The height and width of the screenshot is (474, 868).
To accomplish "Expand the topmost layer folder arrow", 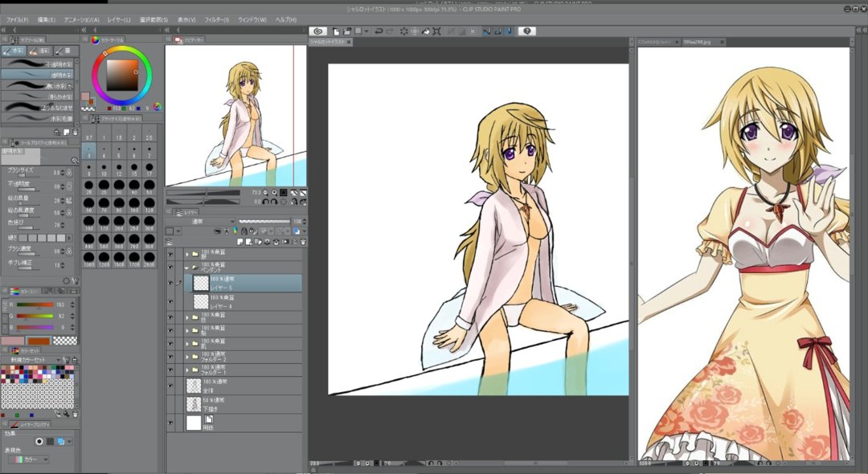I will click(x=187, y=255).
